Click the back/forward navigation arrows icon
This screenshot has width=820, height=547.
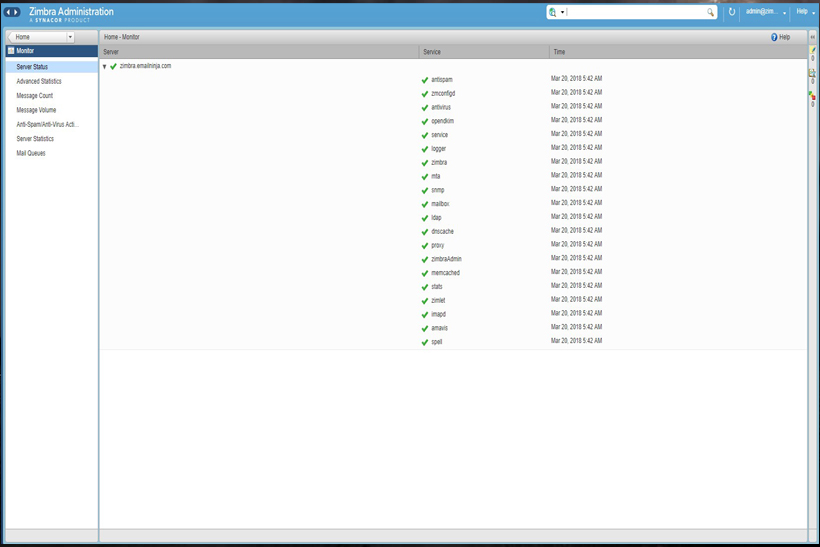[12, 12]
